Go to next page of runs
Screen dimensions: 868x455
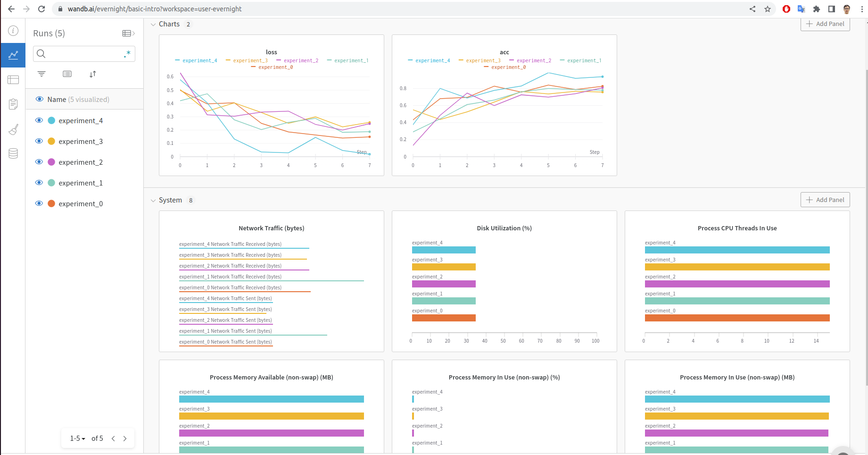(x=125, y=438)
